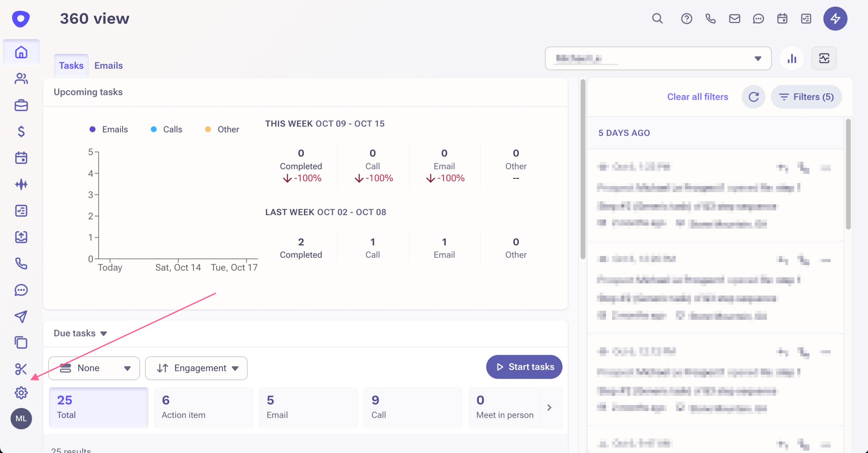Screen dimensions: 868x453
Task: Open the None grouping dropdown
Action: (x=94, y=368)
